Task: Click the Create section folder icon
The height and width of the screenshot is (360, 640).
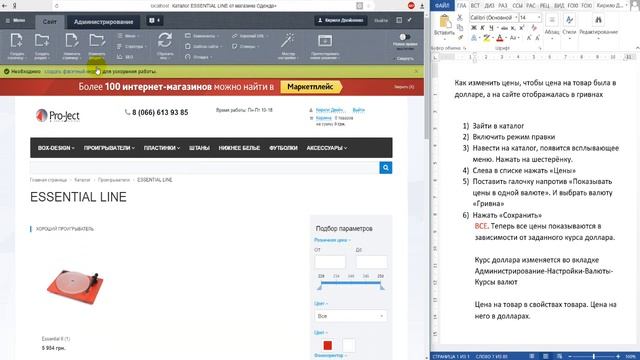Action: [42, 41]
